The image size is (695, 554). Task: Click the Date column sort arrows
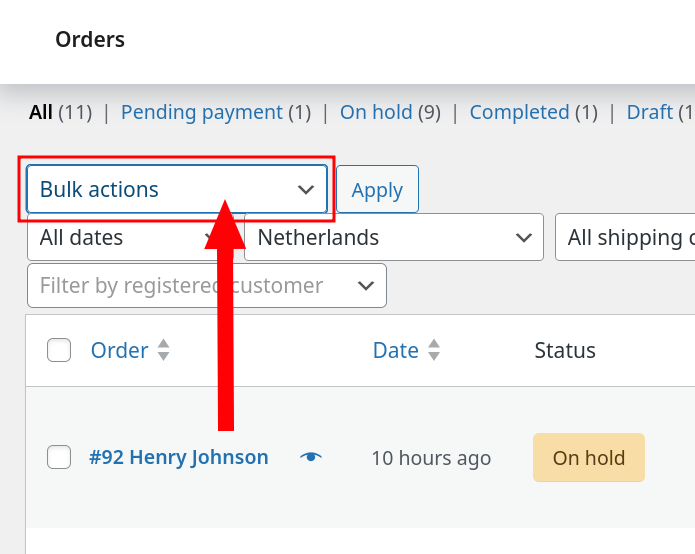tap(434, 350)
